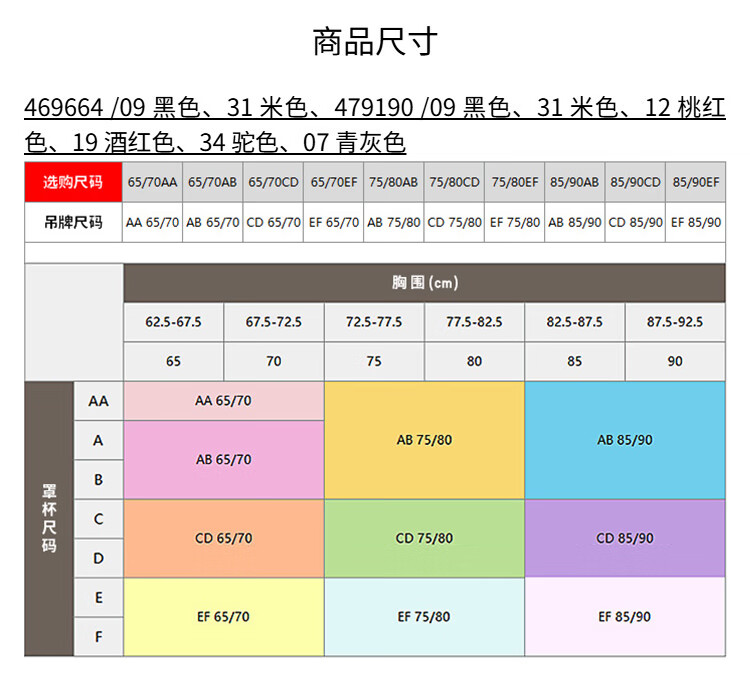Click the 胸围(cm) header bar
Viewport: 750px width, 679px height.
coord(424,283)
